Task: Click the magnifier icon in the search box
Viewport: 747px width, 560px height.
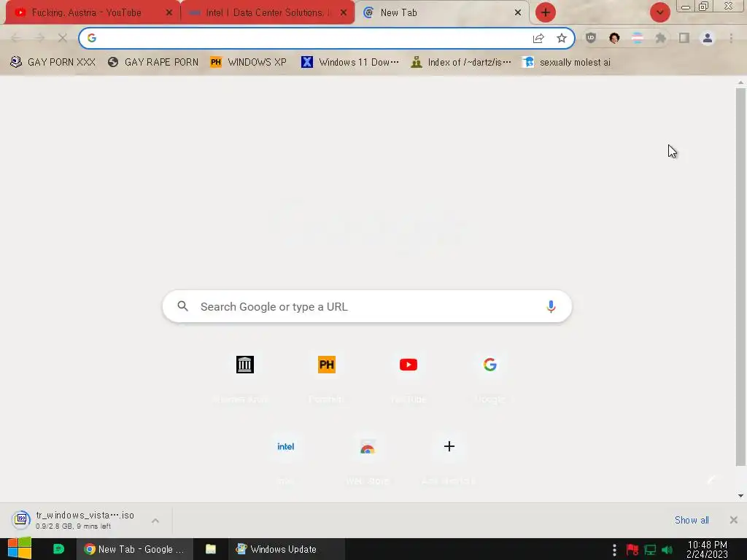Action: (183, 306)
